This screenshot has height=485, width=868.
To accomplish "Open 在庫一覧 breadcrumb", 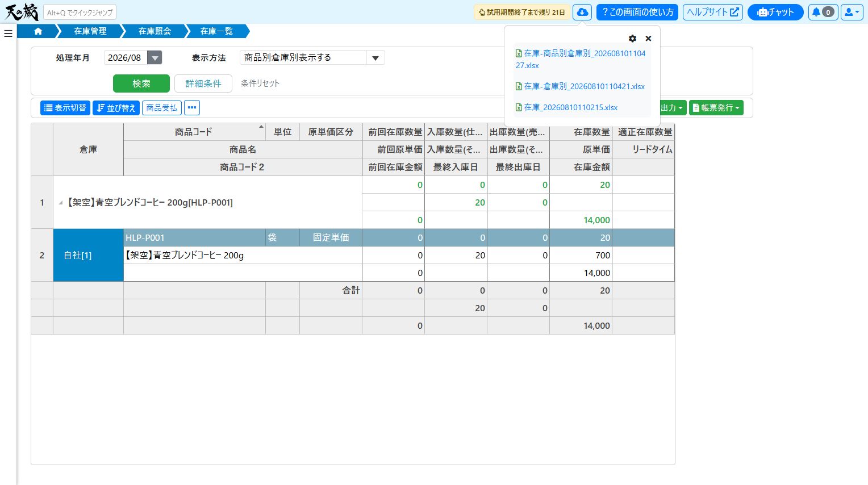I will pyautogui.click(x=216, y=31).
